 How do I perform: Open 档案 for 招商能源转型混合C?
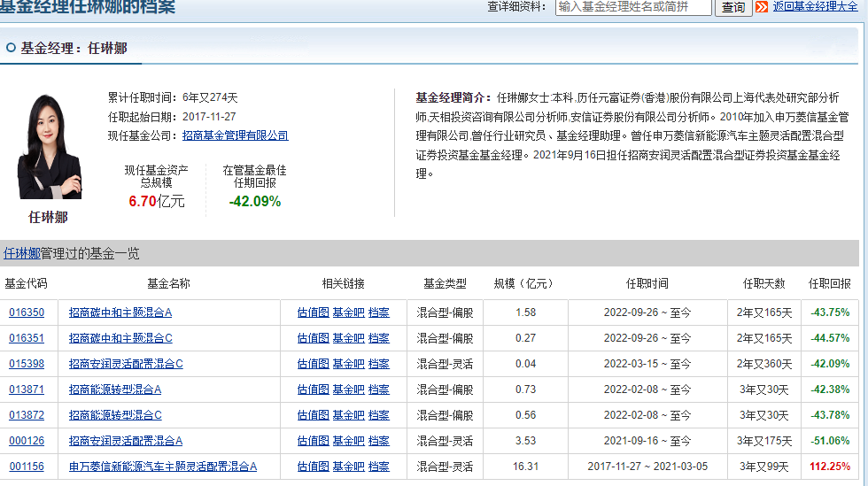click(x=378, y=415)
